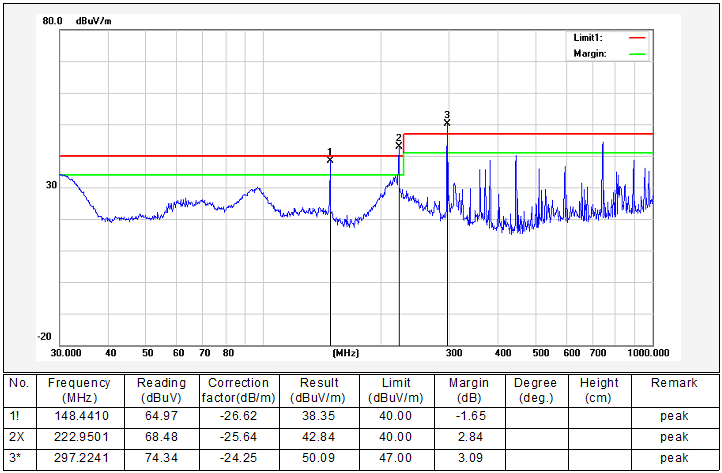Click the (MHz) x-axis label
This screenshot has height=473, width=722.
[x=345, y=353]
